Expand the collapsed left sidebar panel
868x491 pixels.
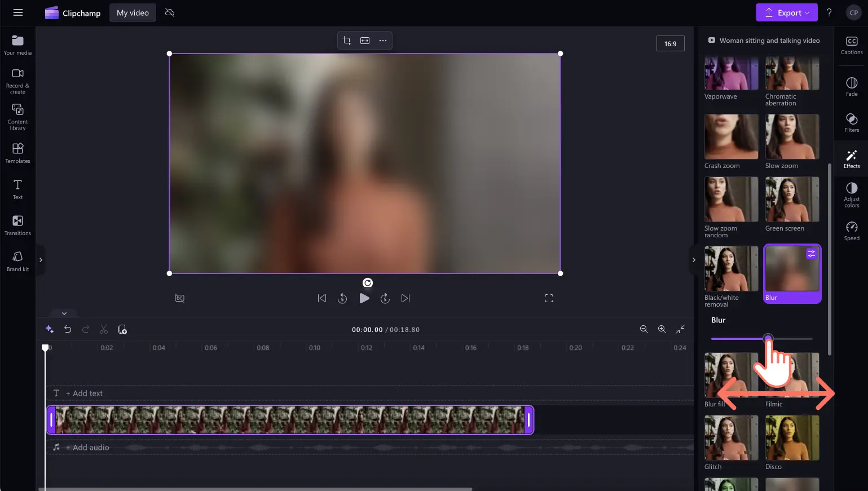point(41,260)
